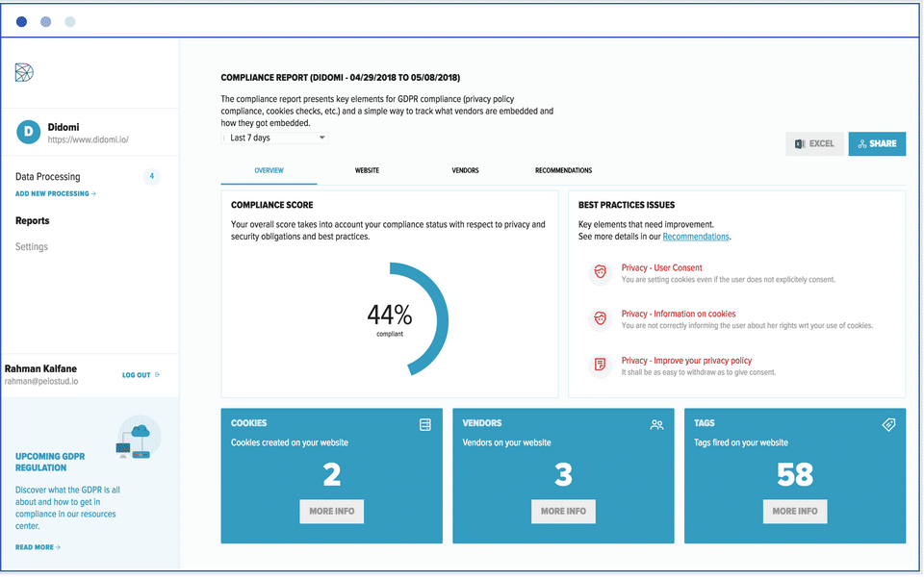Open the Recommendations link in best practices
924x580 pixels.
click(x=695, y=237)
